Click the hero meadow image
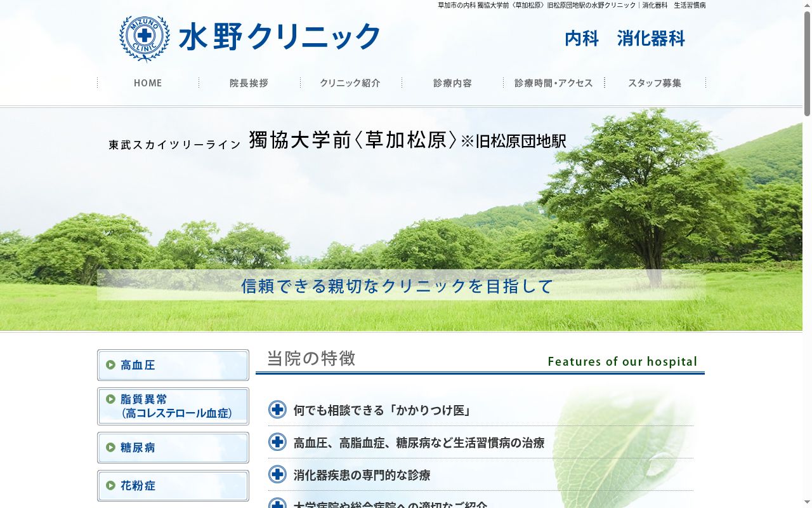Image resolution: width=812 pixels, height=508 pixels. pyautogui.click(x=401, y=219)
